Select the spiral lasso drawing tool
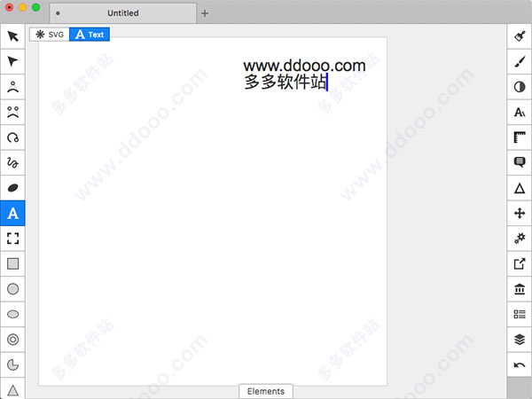Viewport: 532px width, 399px height. (x=12, y=137)
